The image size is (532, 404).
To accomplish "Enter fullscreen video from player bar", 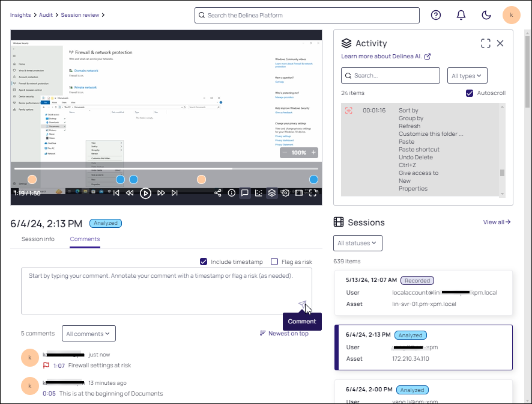I will tap(312, 193).
